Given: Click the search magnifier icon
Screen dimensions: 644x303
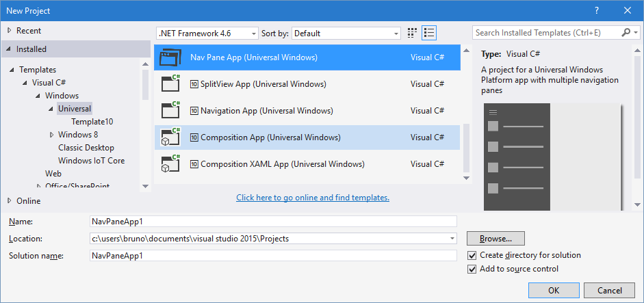Looking at the screenshot, I should 626,33.
